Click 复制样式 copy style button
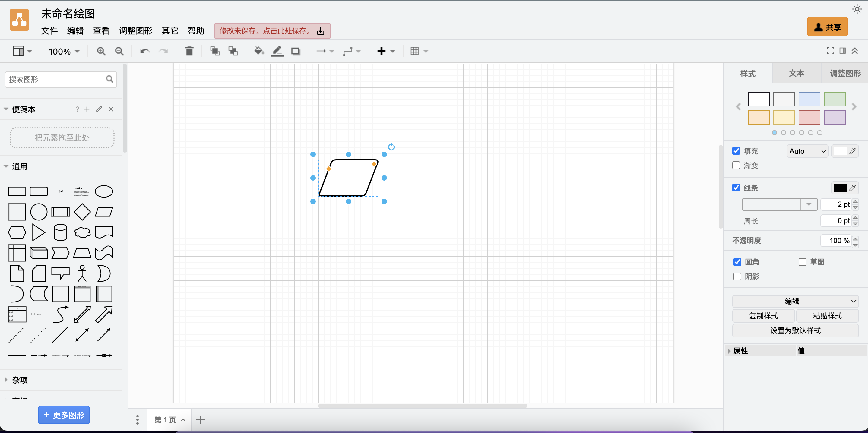The width and height of the screenshot is (868, 433). pyautogui.click(x=764, y=316)
